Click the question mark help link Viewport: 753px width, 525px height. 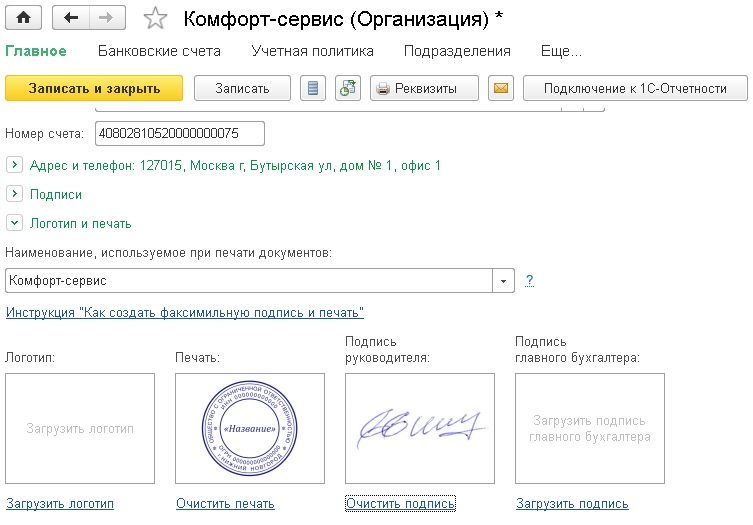pos(529,280)
